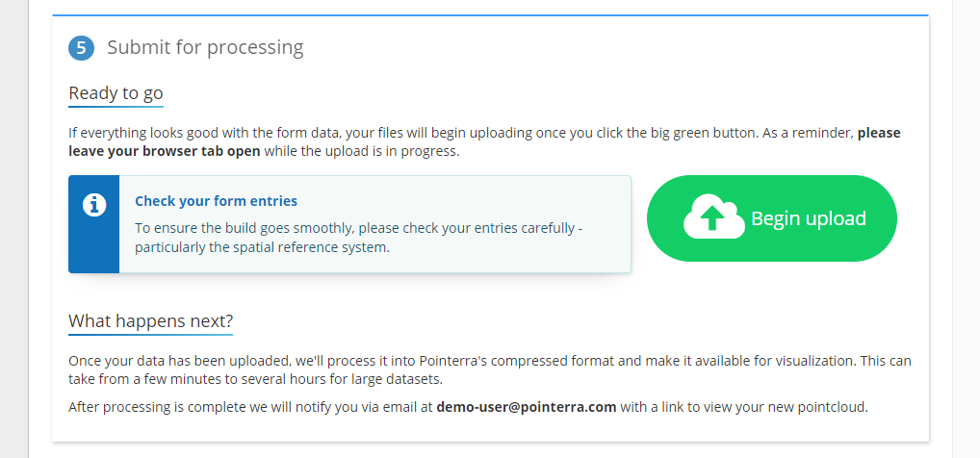The height and width of the screenshot is (458, 980).
Task: Click the bold leave your browser tab open text
Action: click(165, 151)
